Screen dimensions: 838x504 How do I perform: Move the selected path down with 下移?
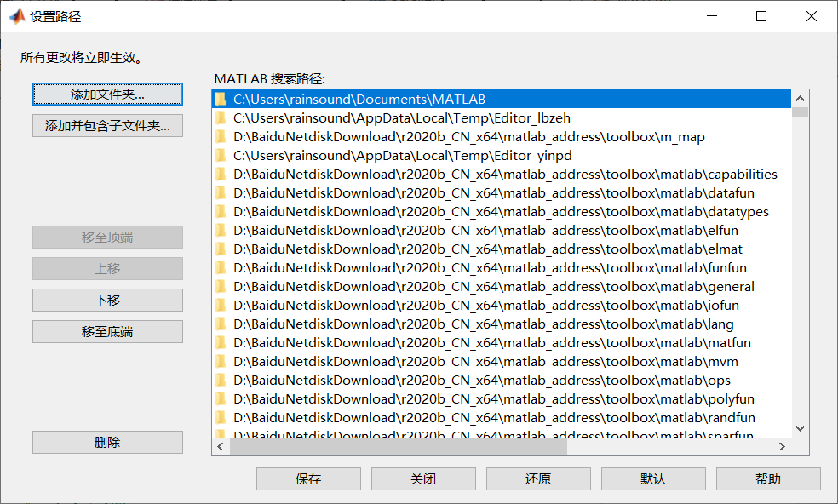tap(106, 300)
